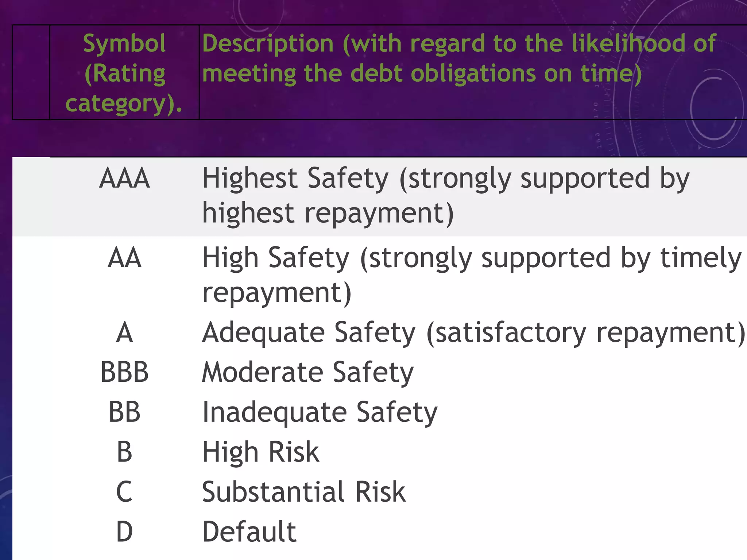Click the Description column header text

tap(422, 58)
